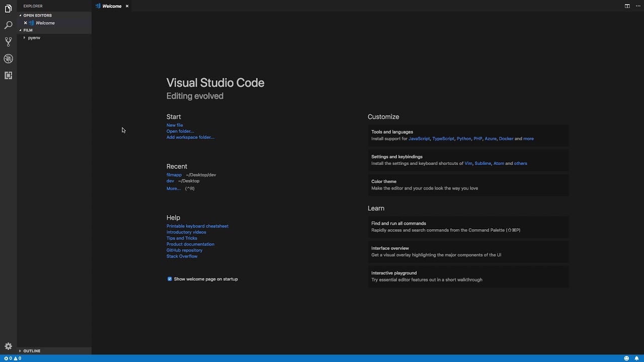Click the feedback smiley icon
This screenshot has height=362, width=644.
(626, 358)
